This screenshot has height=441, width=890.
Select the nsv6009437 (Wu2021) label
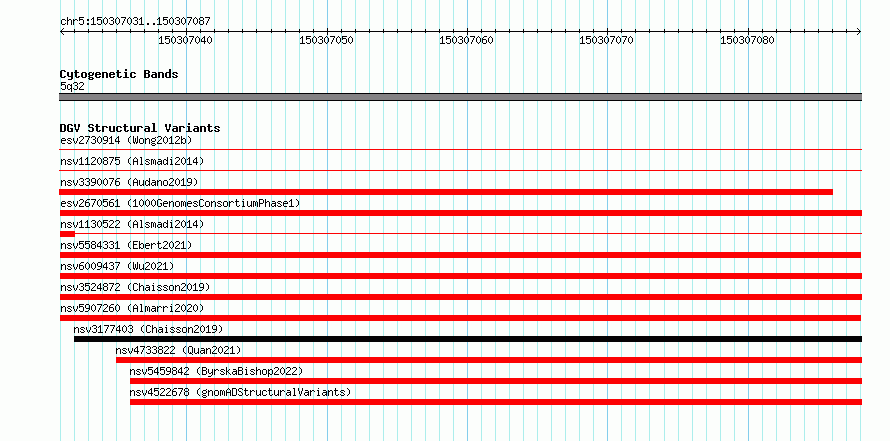tap(117, 266)
